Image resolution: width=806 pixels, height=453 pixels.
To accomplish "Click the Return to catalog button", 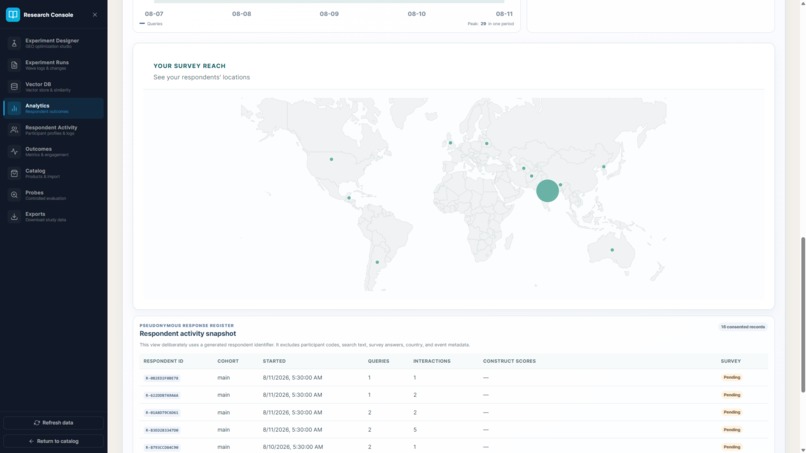I will point(53,441).
